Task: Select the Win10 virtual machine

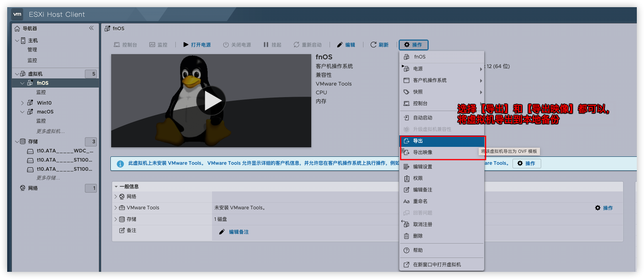Action: [44, 103]
